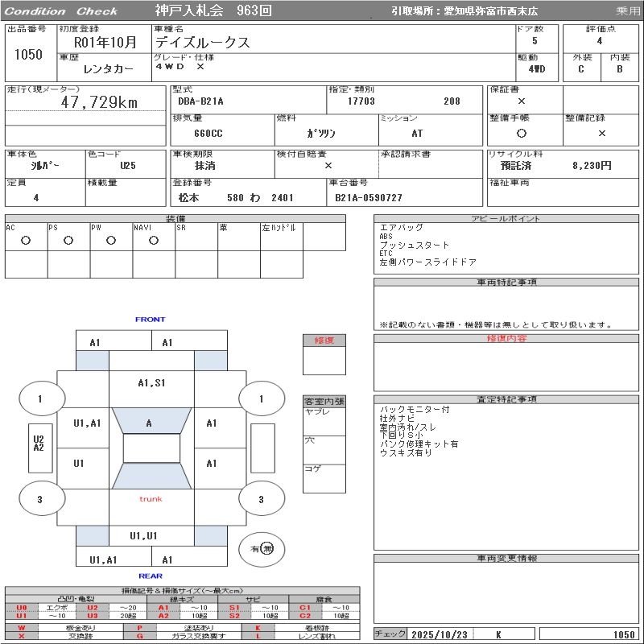This screenshot has width=644, height=644.
Task: Select the rear-right tire circle marked 3
Action: pyautogui.click(x=261, y=499)
